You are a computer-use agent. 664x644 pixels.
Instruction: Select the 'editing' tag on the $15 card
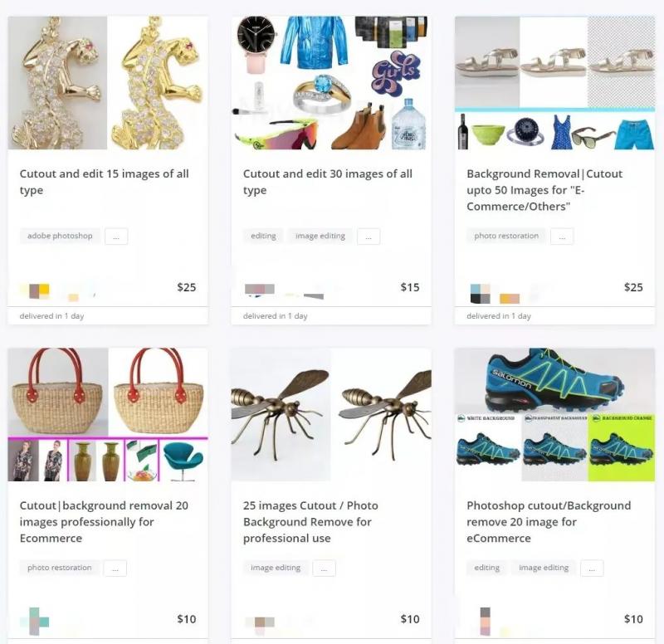[263, 236]
